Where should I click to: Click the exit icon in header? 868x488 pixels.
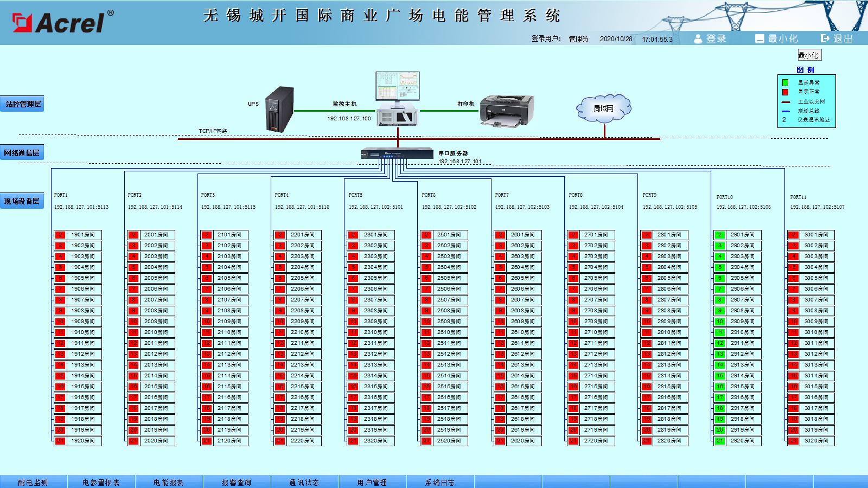click(836, 38)
